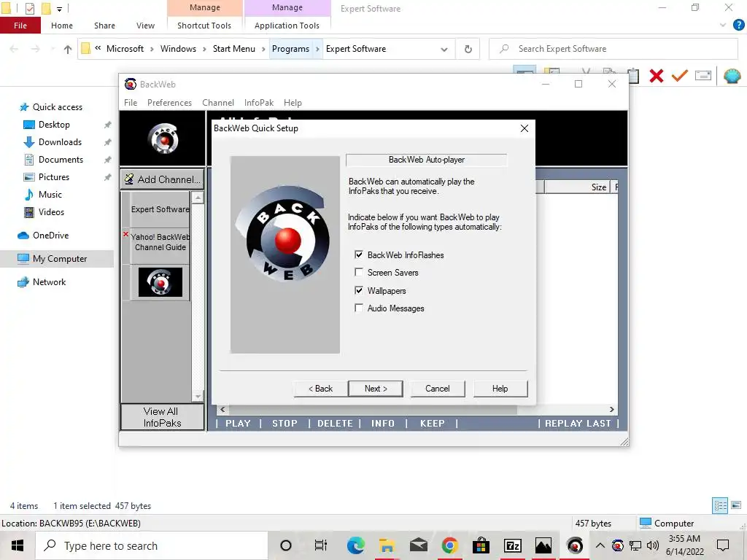Screen dimensions: 747x560
Task: Click the Explorer Up arrow navigation button
Action: tap(68, 49)
